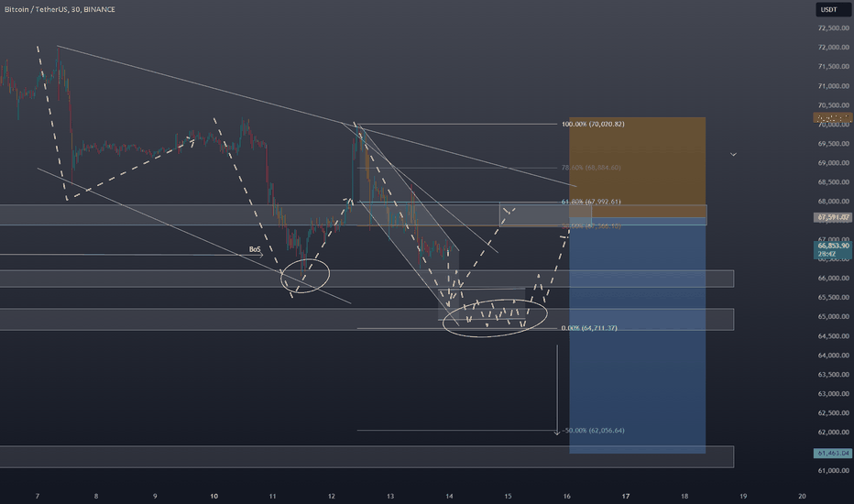
Task: Click the target price label 61,463.04
Action: (833, 454)
